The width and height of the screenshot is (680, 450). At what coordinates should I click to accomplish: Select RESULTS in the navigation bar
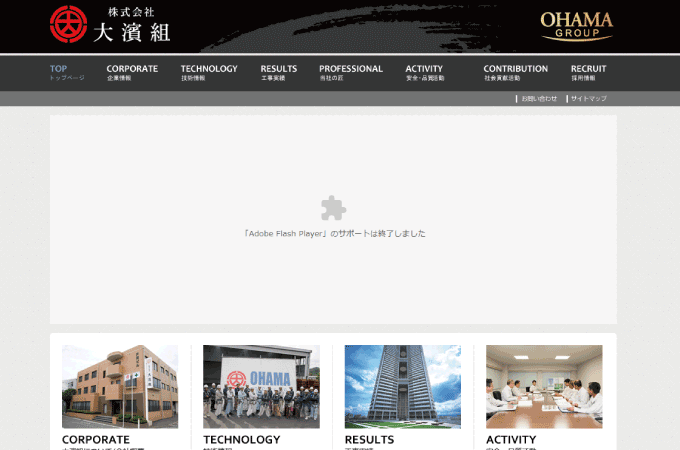(278, 72)
